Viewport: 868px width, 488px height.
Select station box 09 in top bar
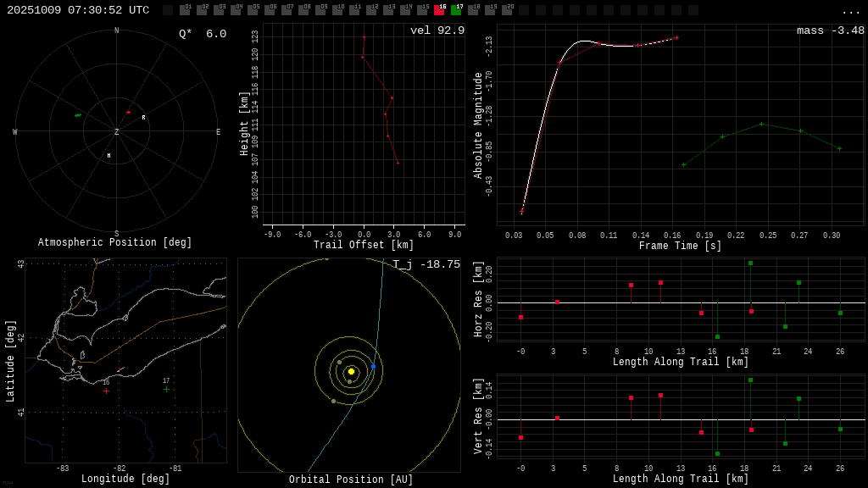pos(320,10)
